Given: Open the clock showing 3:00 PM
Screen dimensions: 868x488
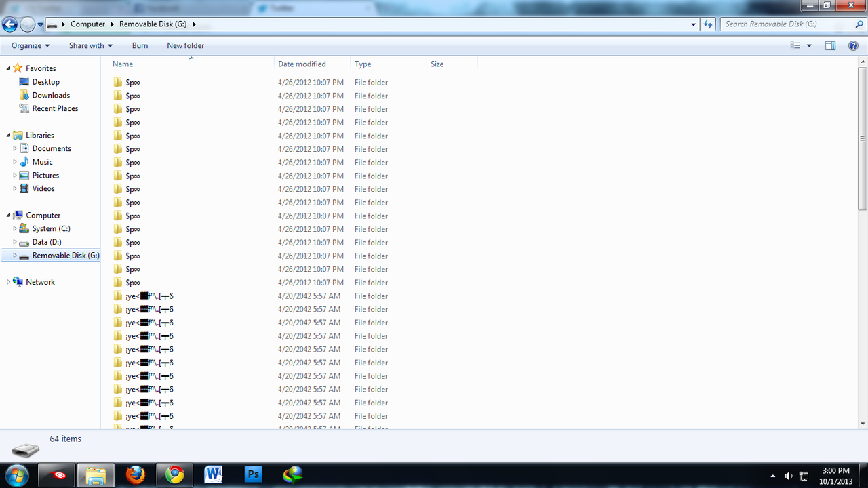Looking at the screenshot, I should tap(835, 475).
